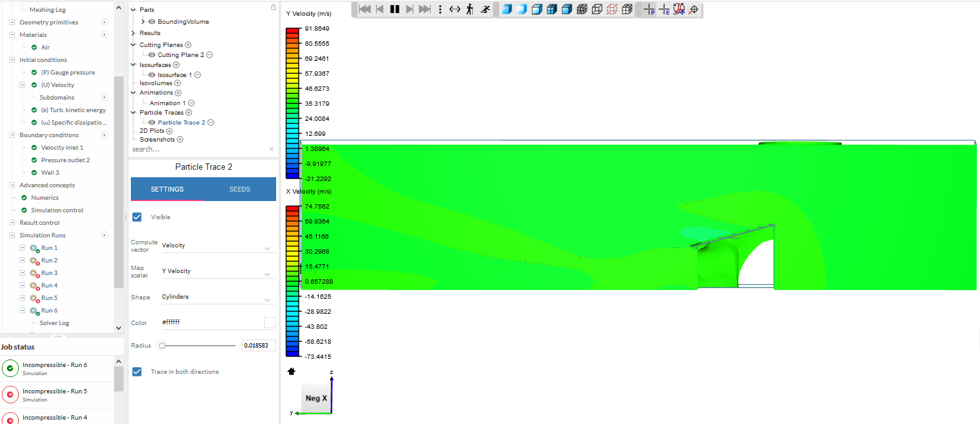Screen dimensions: 980x424
Task: Open the Map scalar Y Velocity dropdown
Action: (218, 271)
